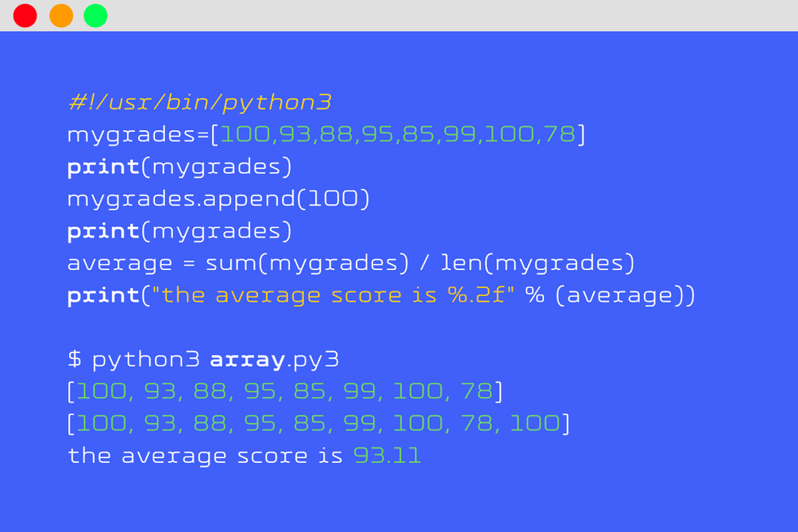Click the second 'print(mygrades)' line after append
Viewport: 798px width, 532px height.
[179, 231]
